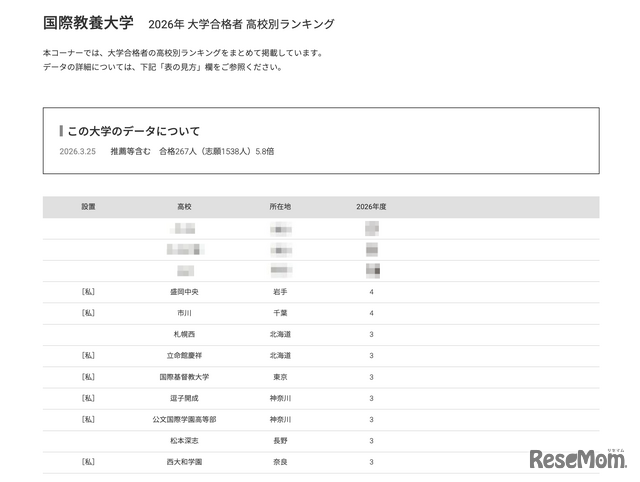Click the line mentioning 「表の見方」欄
640x482 pixels.
tap(163, 67)
